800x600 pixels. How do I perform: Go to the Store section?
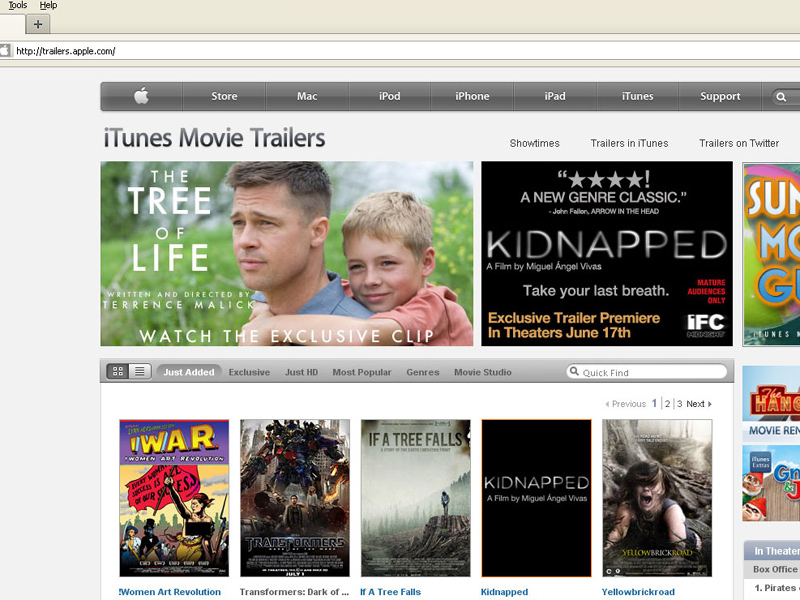[x=224, y=96]
